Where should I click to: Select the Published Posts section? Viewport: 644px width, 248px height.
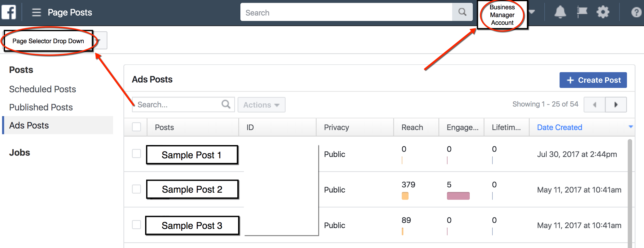point(41,107)
